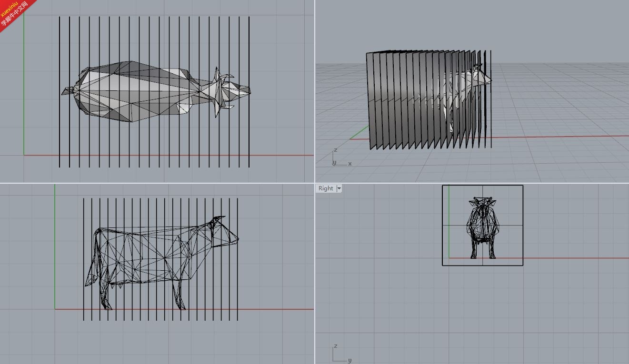Image resolution: width=629 pixels, height=364 pixels.
Task: Select the cutting planes stack in perspective view
Action: 429,100
